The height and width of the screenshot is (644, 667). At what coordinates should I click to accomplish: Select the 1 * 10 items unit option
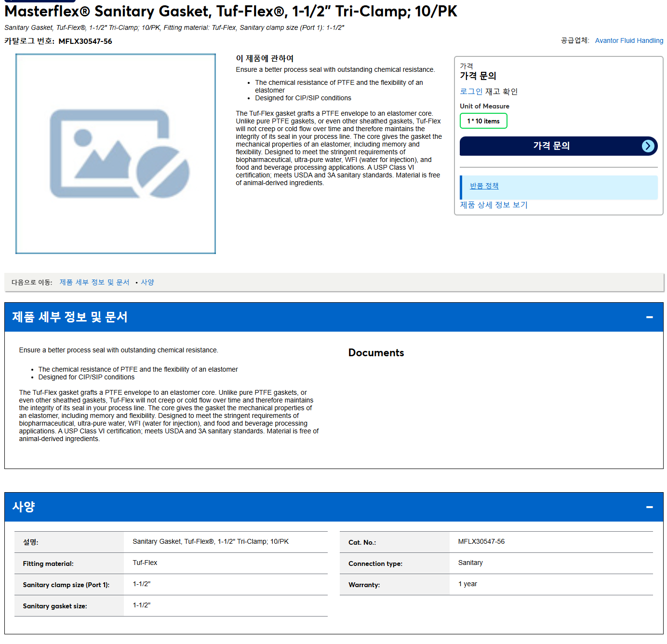coord(483,121)
